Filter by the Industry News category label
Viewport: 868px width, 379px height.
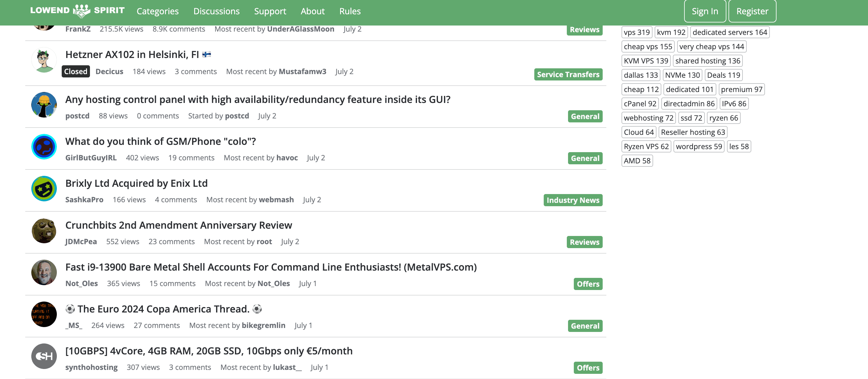click(573, 200)
